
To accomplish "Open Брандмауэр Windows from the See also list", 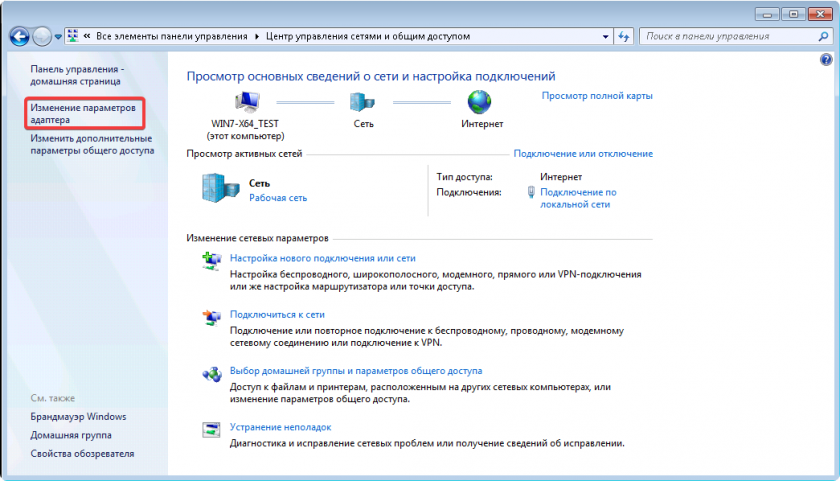I will click(x=78, y=416).
